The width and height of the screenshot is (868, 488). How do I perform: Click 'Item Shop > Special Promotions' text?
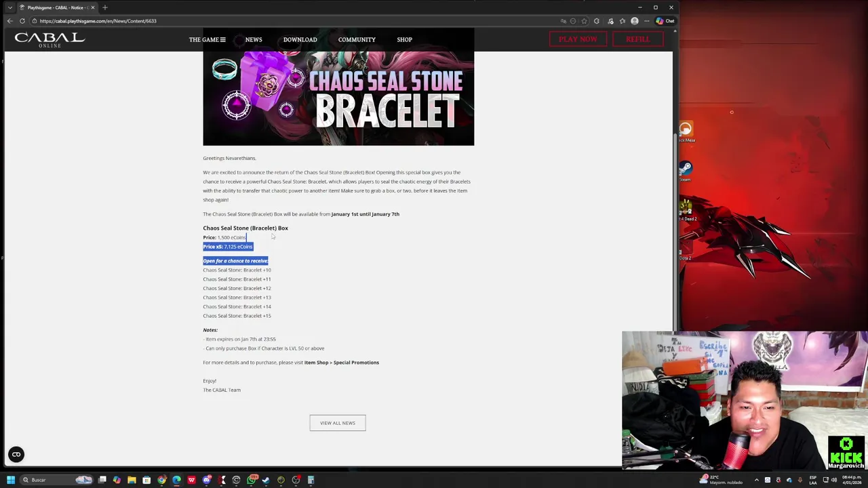tap(342, 363)
